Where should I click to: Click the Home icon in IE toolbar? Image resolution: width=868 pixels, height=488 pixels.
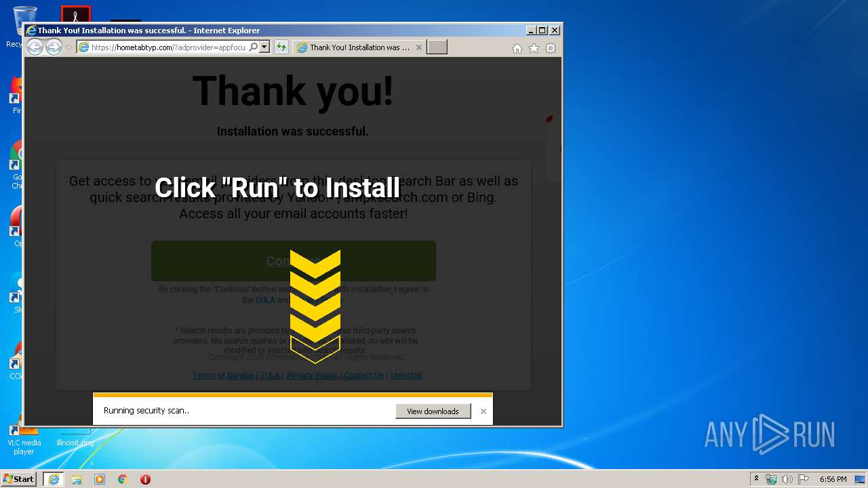click(x=517, y=48)
